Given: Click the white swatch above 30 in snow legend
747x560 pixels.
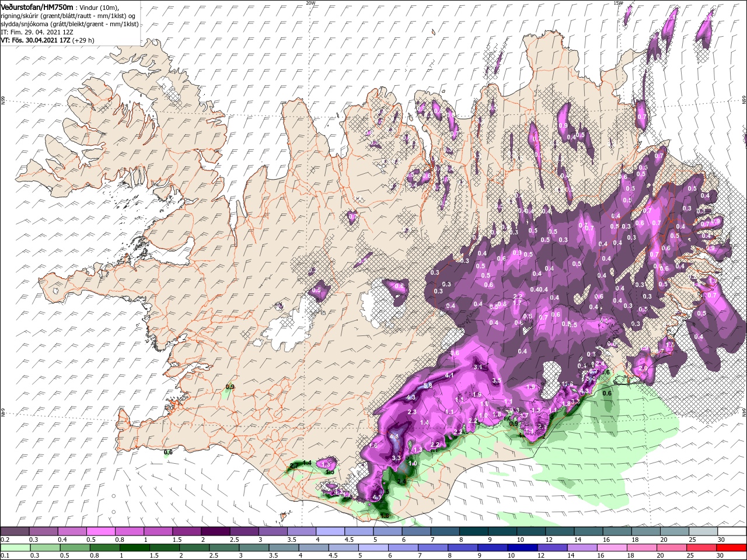Looking at the screenshot, I should point(732,531).
